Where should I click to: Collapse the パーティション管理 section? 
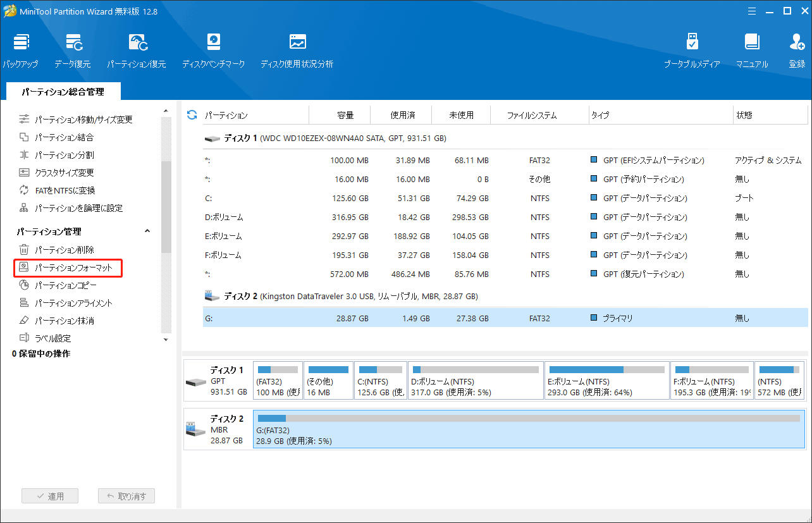[x=147, y=231]
